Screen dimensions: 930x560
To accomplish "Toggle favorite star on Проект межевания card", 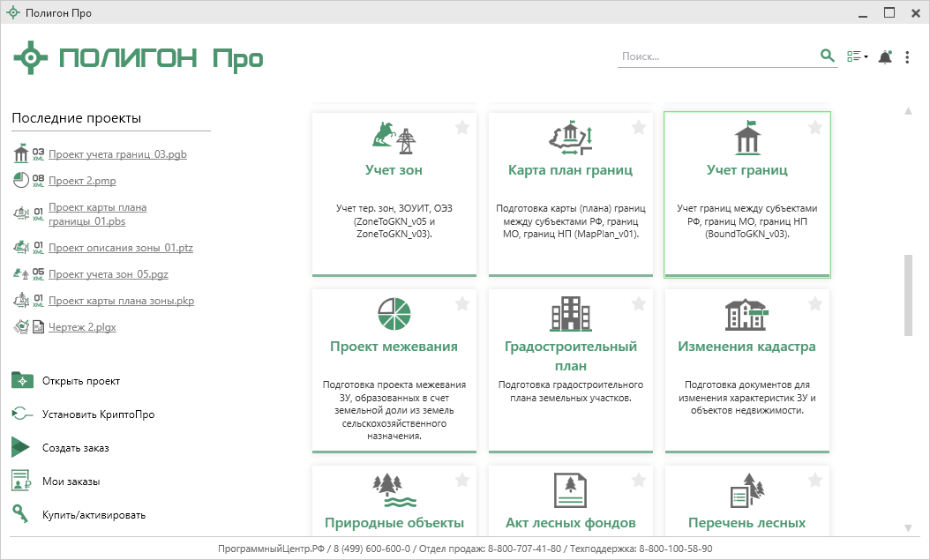I will [462, 304].
